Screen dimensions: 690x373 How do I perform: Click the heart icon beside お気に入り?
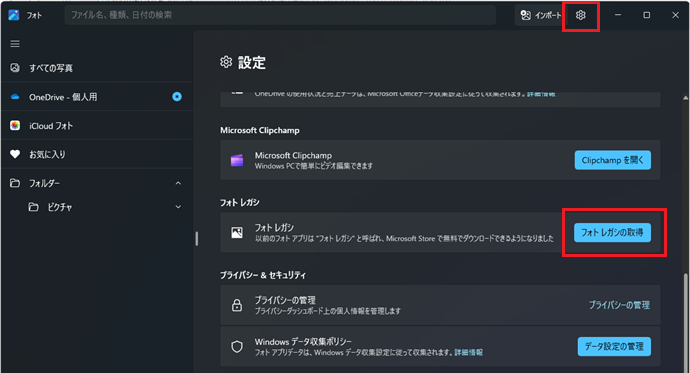[x=15, y=154]
